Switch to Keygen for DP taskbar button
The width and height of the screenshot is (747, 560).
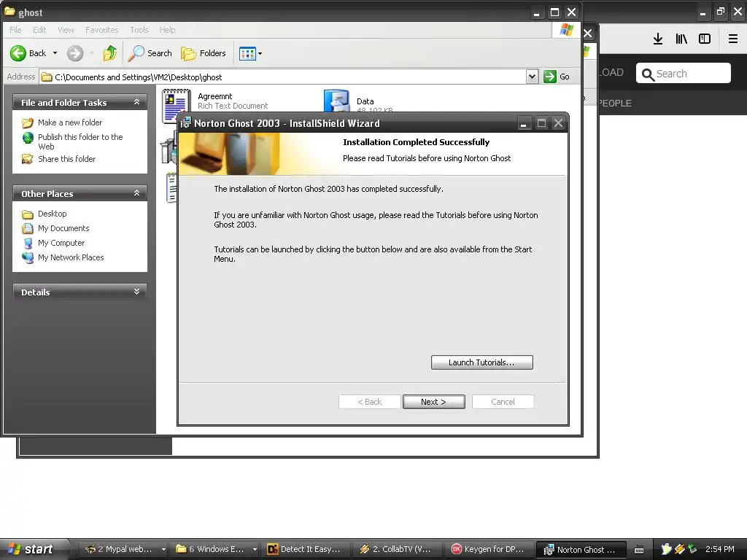[x=489, y=549]
